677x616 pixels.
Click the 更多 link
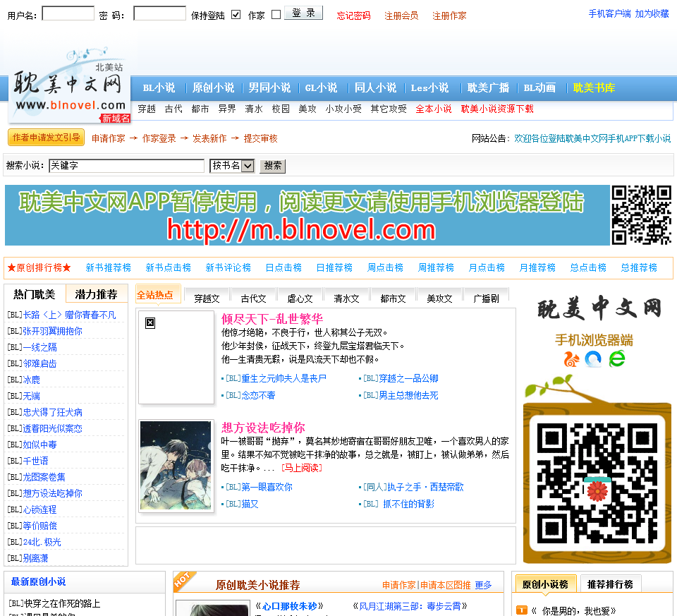[x=484, y=585]
